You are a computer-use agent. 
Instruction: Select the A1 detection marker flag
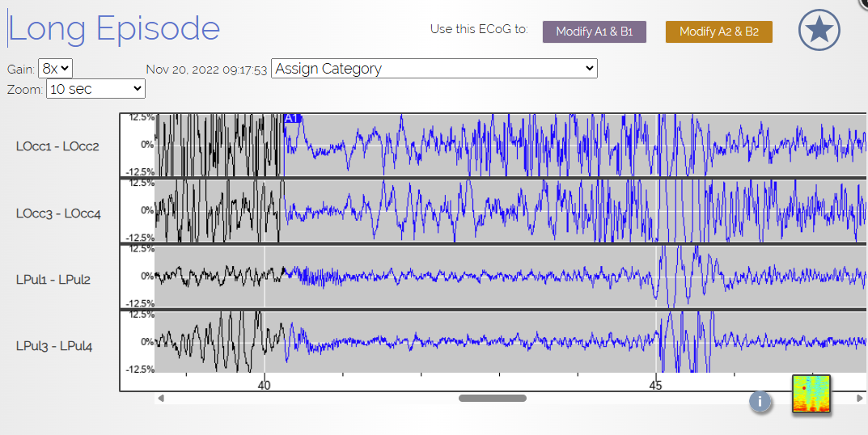[292, 119]
